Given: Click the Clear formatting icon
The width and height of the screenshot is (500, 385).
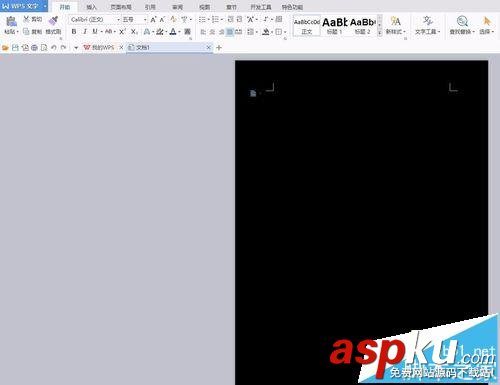Looking at the screenshot, I should pos(173,19).
